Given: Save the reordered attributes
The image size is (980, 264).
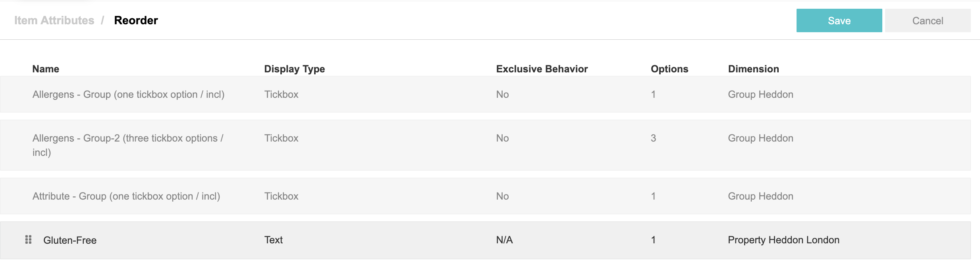Looking at the screenshot, I should point(839,21).
